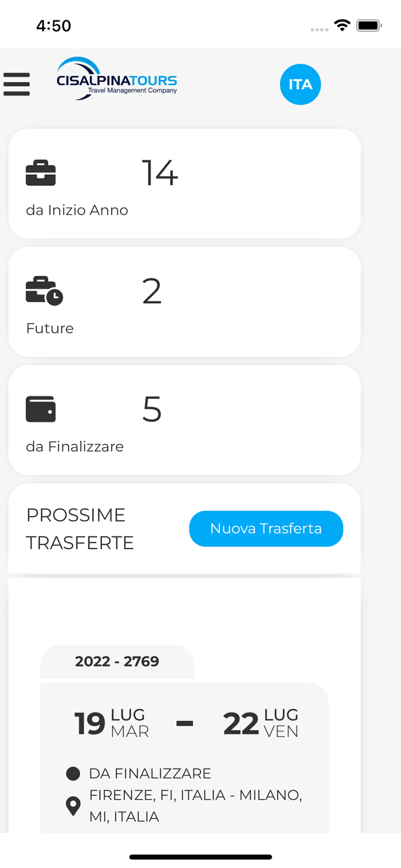Image resolution: width=401 pixels, height=868 pixels.
Task: Select the trip dated 19 LUG to 22 LUG
Action: point(184,723)
